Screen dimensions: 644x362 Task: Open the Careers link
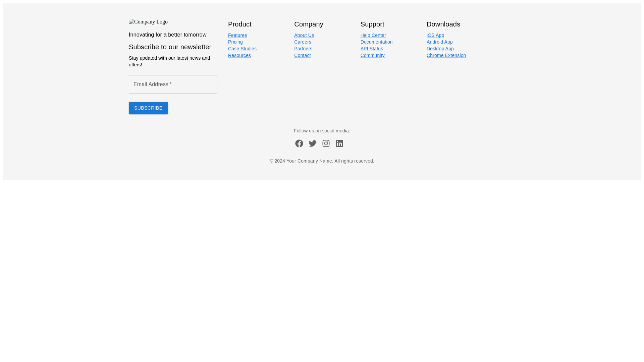click(302, 42)
